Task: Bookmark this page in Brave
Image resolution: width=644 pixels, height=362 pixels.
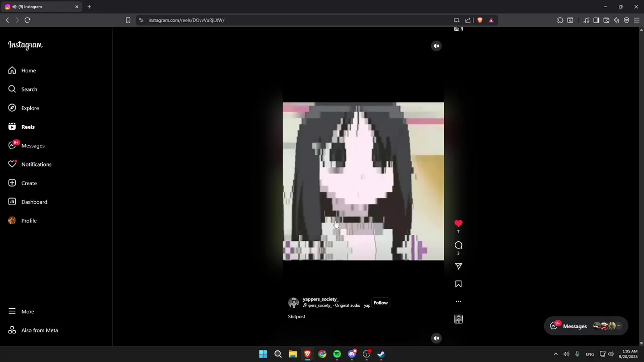Action: [128, 20]
